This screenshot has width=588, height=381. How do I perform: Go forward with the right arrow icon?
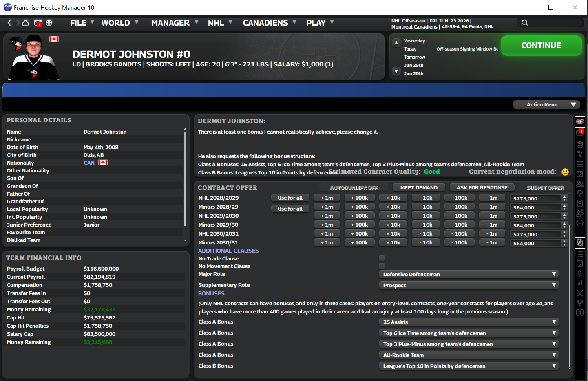18,23
